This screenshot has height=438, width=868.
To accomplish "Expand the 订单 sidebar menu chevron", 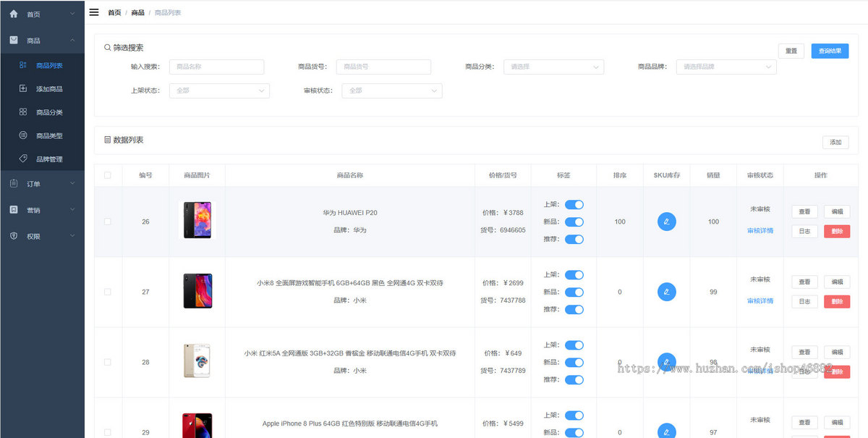I will 72,184.
